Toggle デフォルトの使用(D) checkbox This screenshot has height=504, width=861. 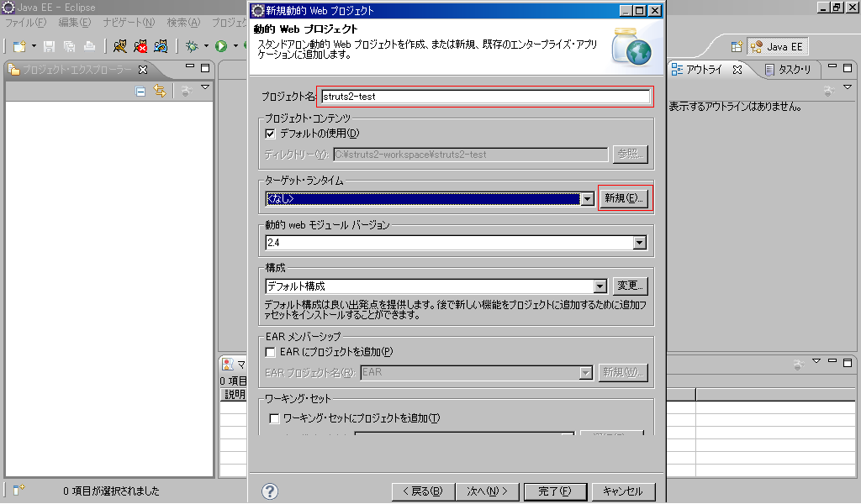click(x=270, y=134)
